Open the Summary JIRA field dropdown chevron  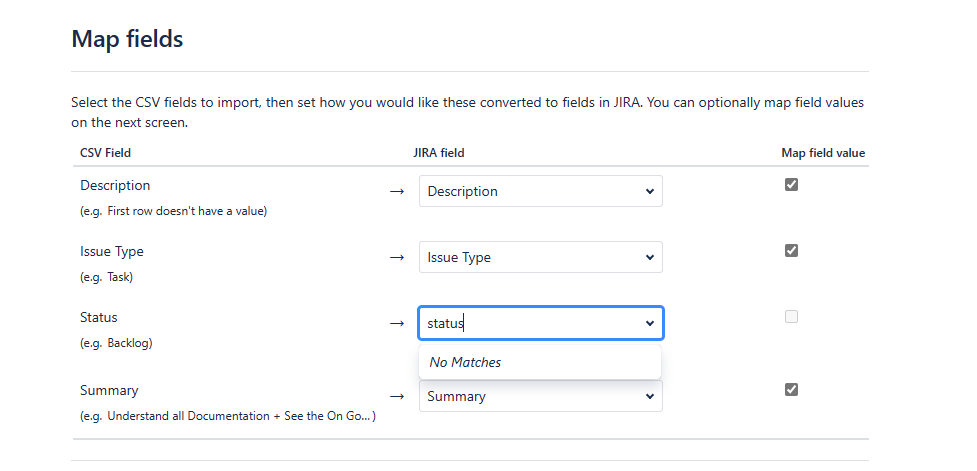point(649,396)
